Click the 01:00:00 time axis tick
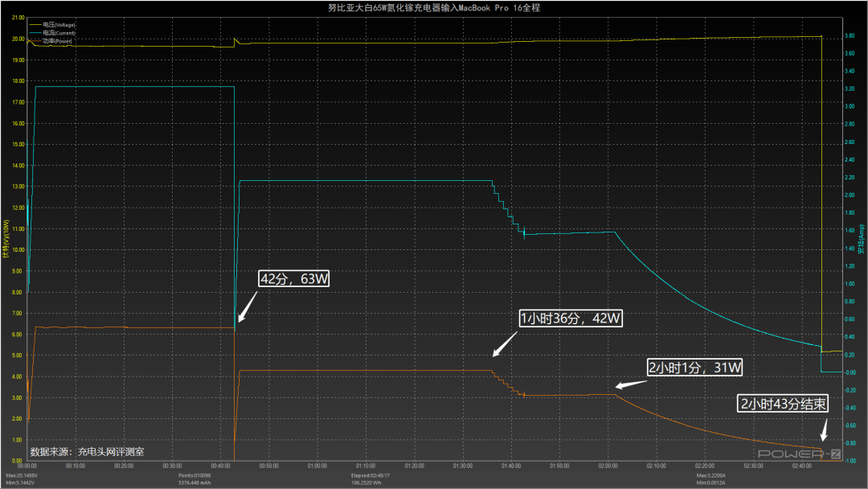868x489 pixels. pyautogui.click(x=317, y=466)
